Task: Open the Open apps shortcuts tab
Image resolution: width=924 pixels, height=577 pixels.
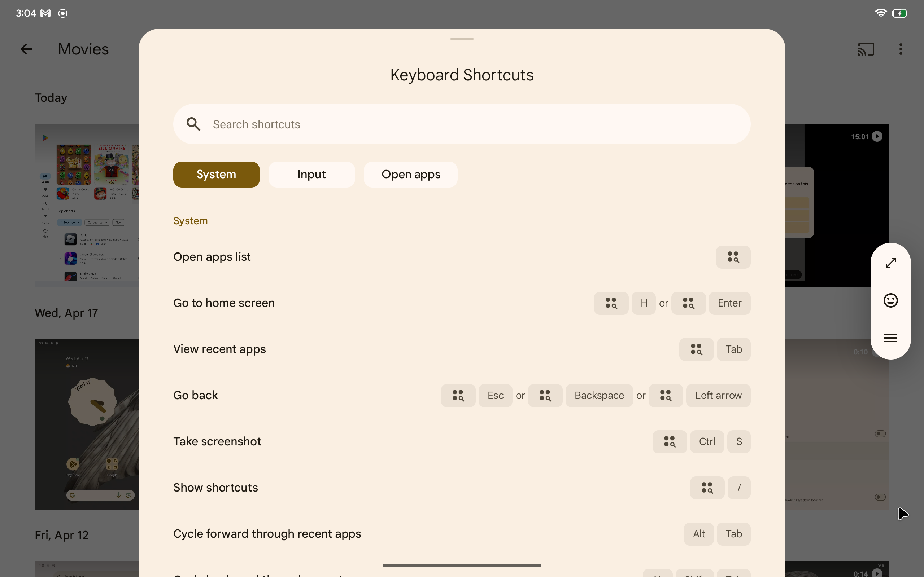Action: (410, 174)
